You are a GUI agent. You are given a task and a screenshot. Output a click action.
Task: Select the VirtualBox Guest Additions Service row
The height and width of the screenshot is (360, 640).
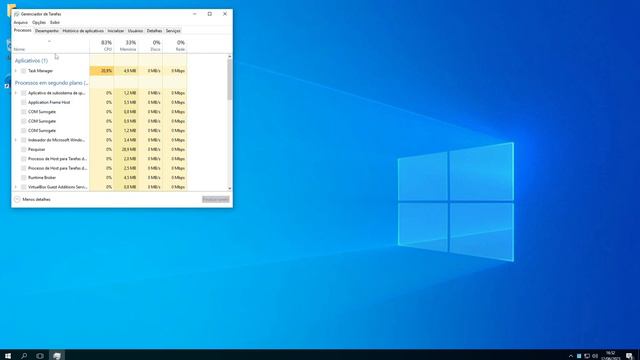(100, 187)
